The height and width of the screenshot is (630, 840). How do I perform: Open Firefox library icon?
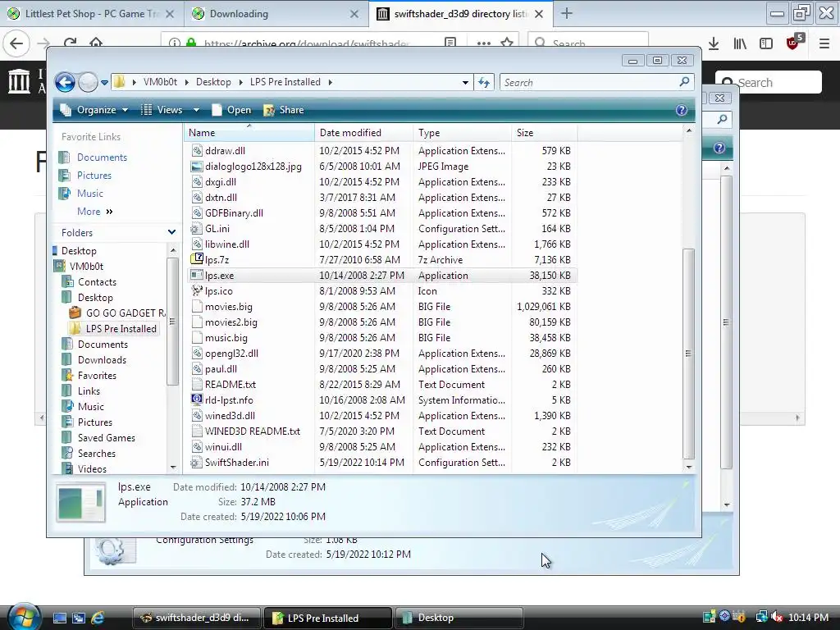(x=740, y=44)
